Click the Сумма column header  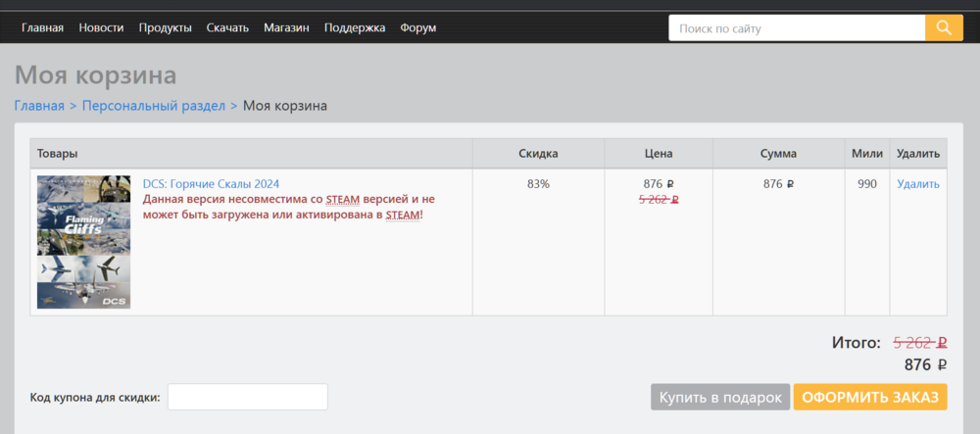point(778,154)
